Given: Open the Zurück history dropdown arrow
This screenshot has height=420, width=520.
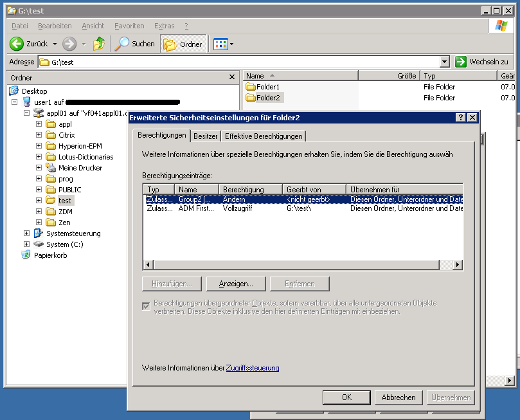Looking at the screenshot, I should pyautogui.click(x=55, y=44).
